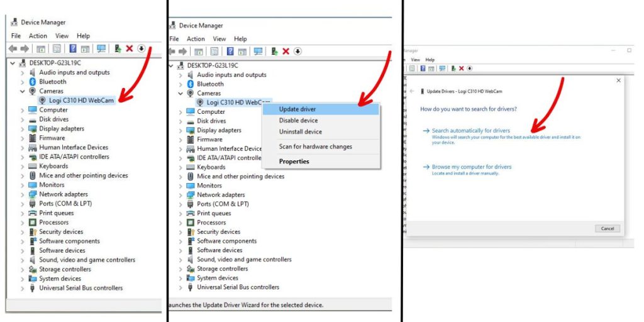Collapse DESKTOP-G23L19C root in left window
Viewport: 644px width, 322px height.
(x=13, y=63)
